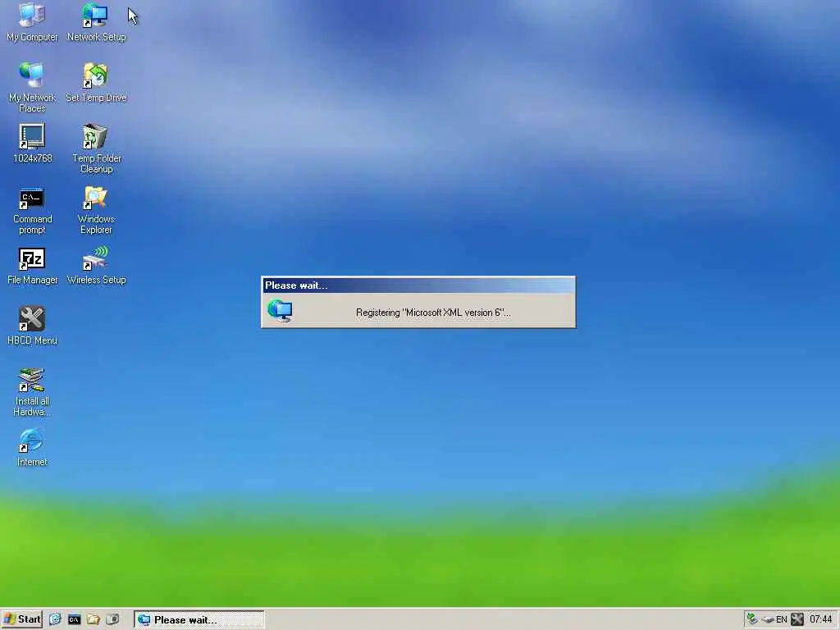Viewport: 840px width, 630px height.
Task: Click the green network tray icon
Action: [x=753, y=619]
